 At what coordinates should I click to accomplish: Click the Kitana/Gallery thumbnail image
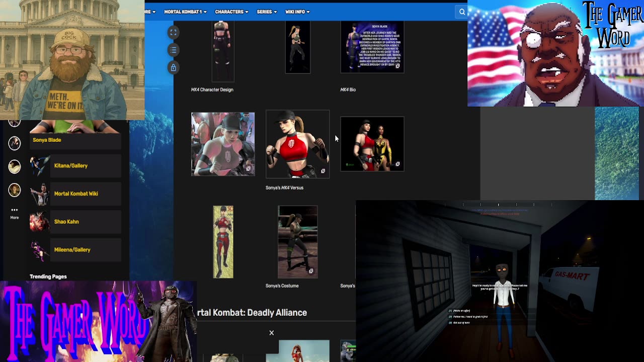pyautogui.click(x=40, y=165)
